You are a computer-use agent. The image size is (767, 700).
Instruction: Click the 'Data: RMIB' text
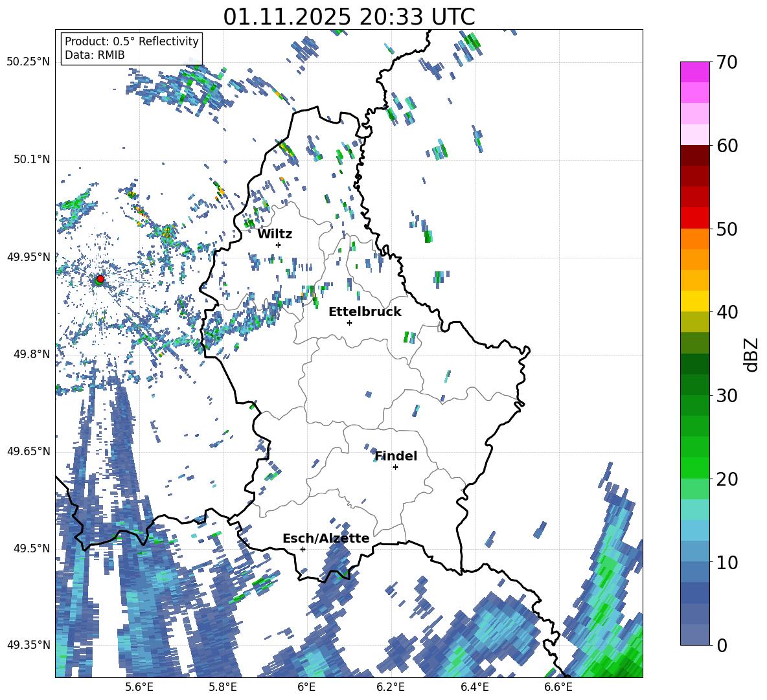click(x=95, y=55)
